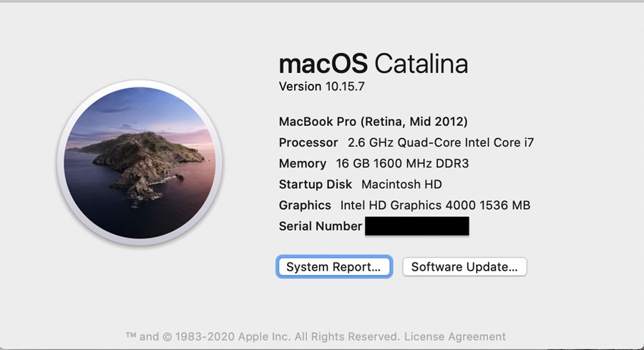Select the MacBook Pro (Retina, Mid 2012) line
644x350 pixels.
point(373,122)
